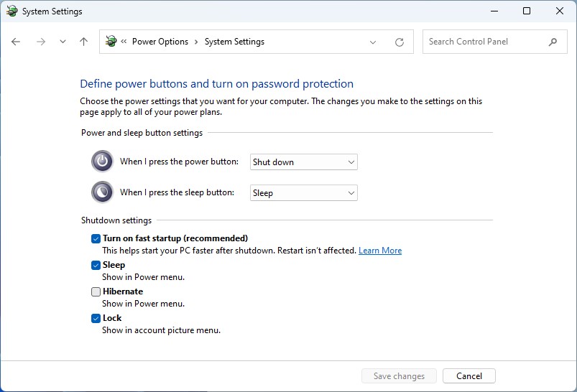The height and width of the screenshot is (392, 577).
Task: Close the System Settings window
Action: (560, 11)
